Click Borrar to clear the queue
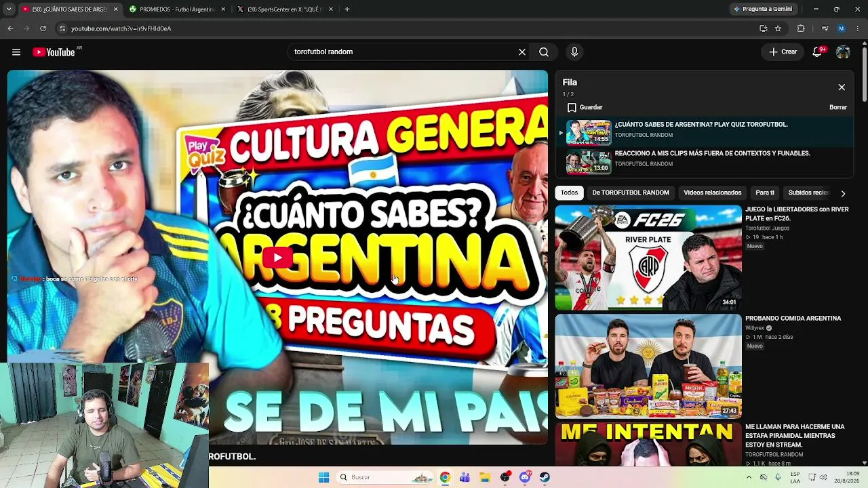 click(x=838, y=107)
